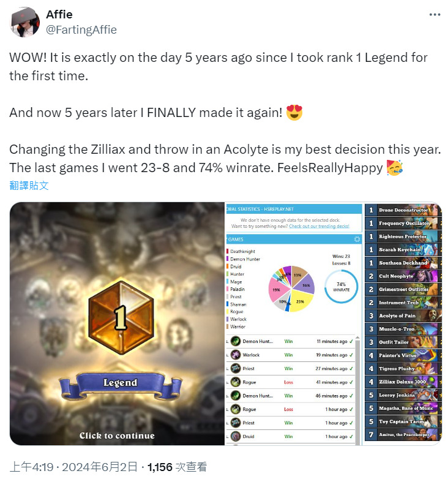Click checkmark beside 11 minutes ago game
This screenshot has width=448, height=479.
(351, 341)
